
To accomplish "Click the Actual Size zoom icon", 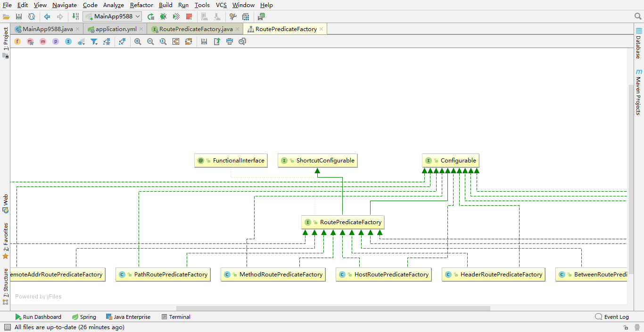I will pyautogui.click(x=163, y=41).
